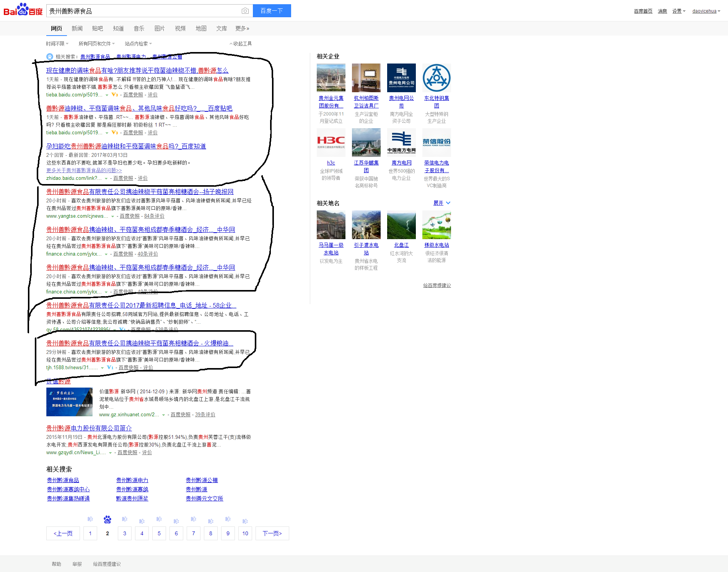Click the Baidu logo
The height and width of the screenshot is (572, 728).
tap(23, 10)
